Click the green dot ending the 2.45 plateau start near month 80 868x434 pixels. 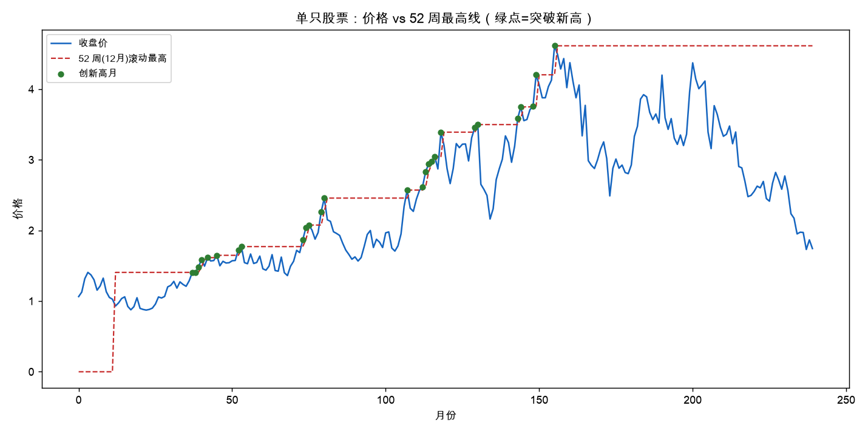pos(324,198)
